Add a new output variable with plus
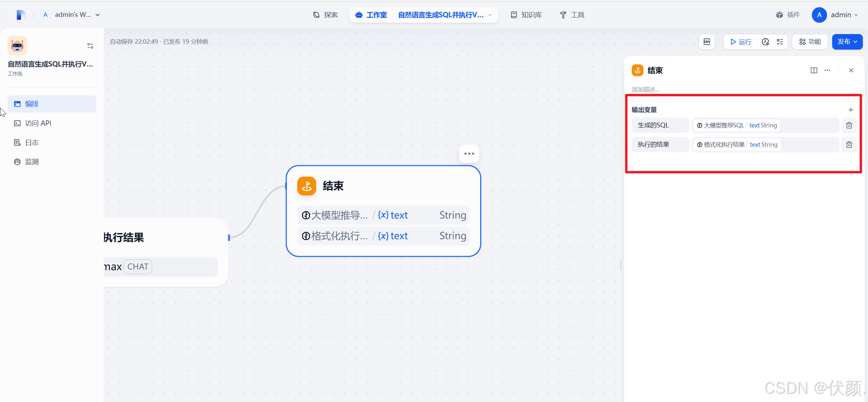The width and height of the screenshot is (868, 402). [x=850, y=110]
